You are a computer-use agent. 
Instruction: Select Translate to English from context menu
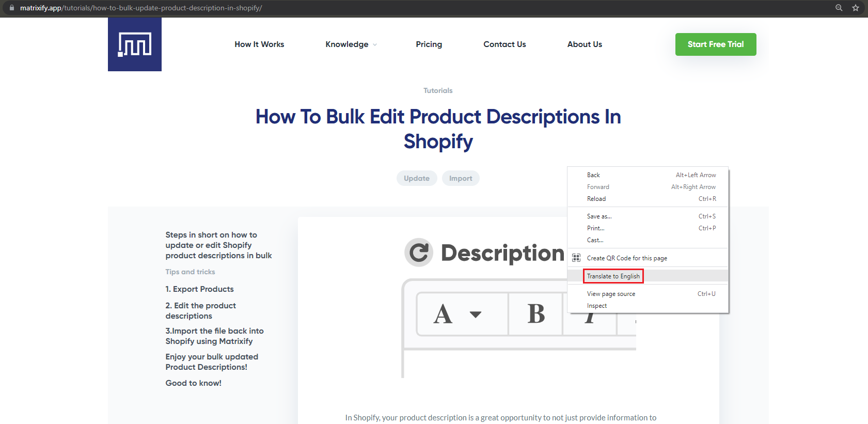[x=613, y=276]
